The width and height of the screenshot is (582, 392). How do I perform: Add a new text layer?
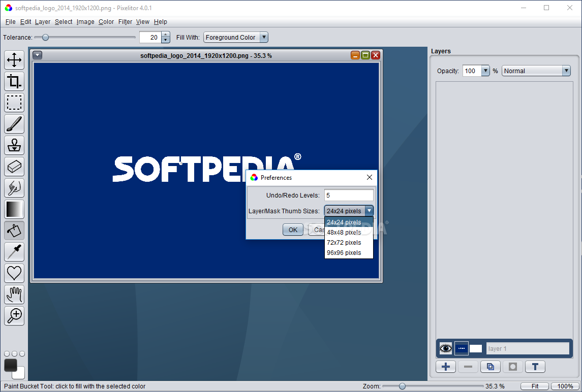pos(535,367)
